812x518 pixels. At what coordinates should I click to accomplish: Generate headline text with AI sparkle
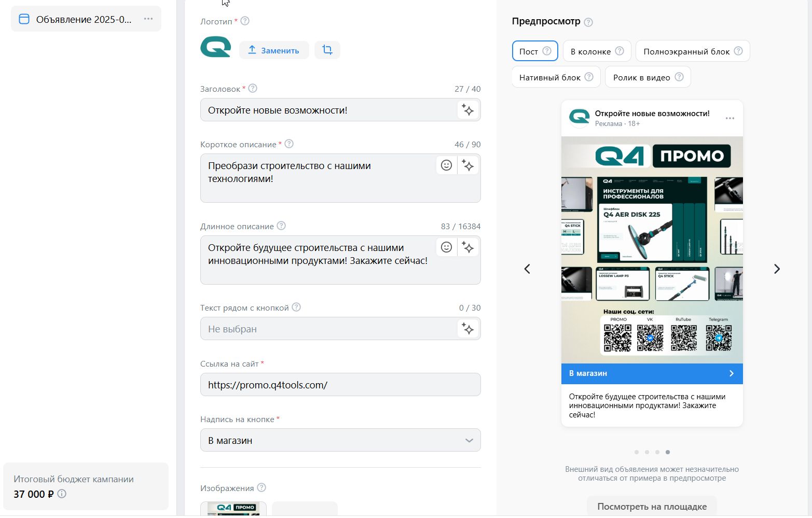(x=468, y=110)
